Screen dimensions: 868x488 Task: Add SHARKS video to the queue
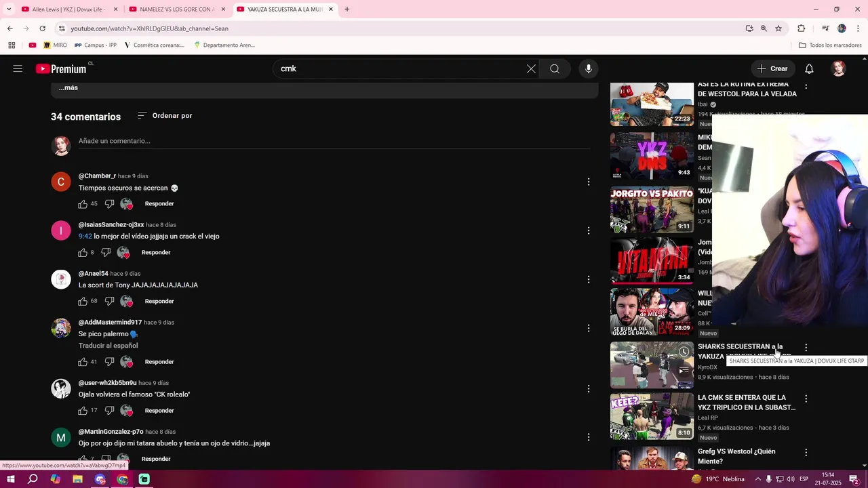684,371
